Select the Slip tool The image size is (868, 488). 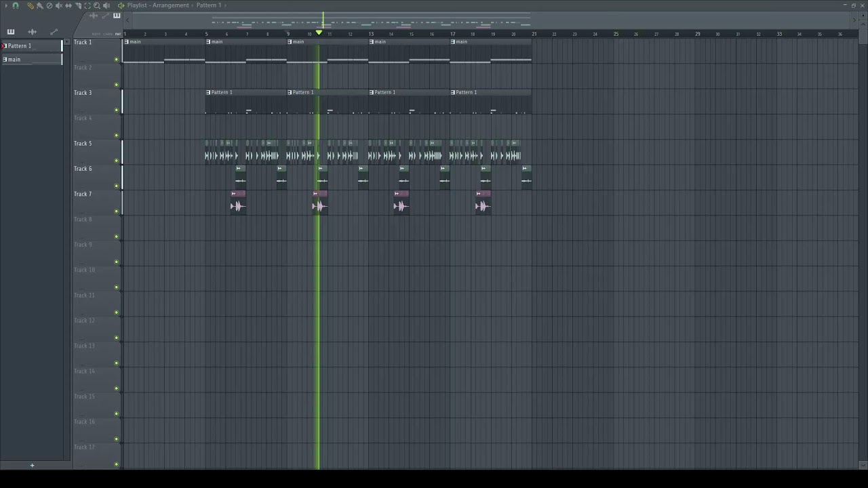click(68, 5)
